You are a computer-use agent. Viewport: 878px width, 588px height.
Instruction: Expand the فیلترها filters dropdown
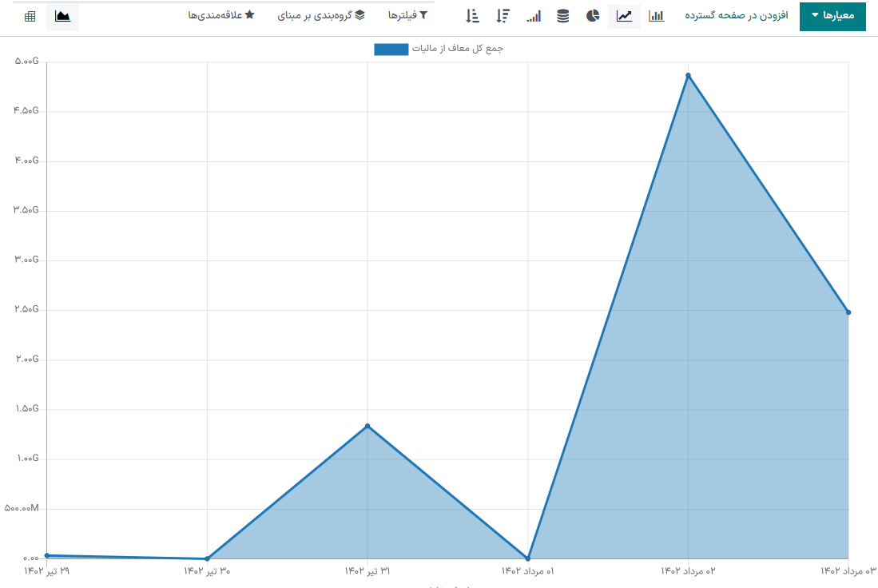(x=407, y=16)
